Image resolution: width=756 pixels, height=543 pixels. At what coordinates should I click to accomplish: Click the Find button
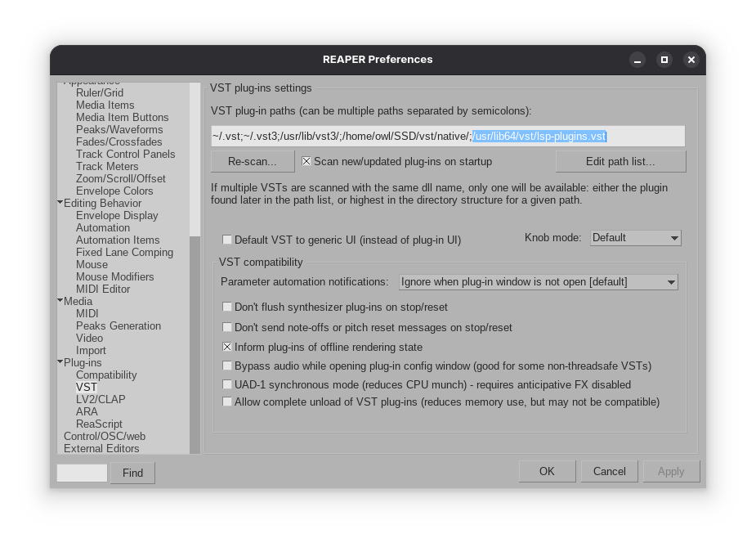pyautogui.click(x=132, y=473)
